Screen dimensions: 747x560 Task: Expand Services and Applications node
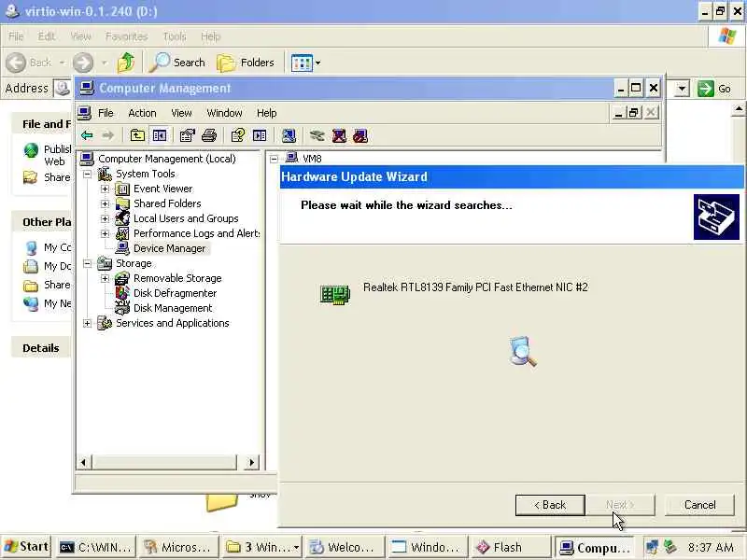tap(87, 323)
